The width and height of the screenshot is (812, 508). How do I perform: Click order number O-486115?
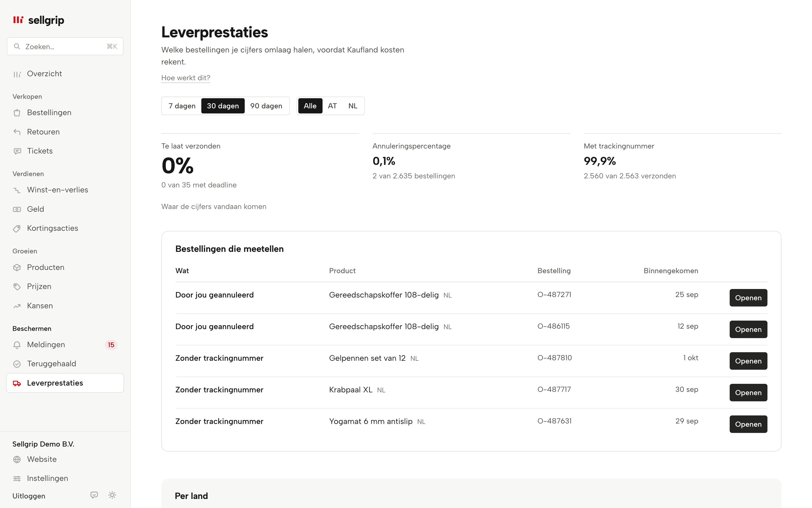point(553,326)
